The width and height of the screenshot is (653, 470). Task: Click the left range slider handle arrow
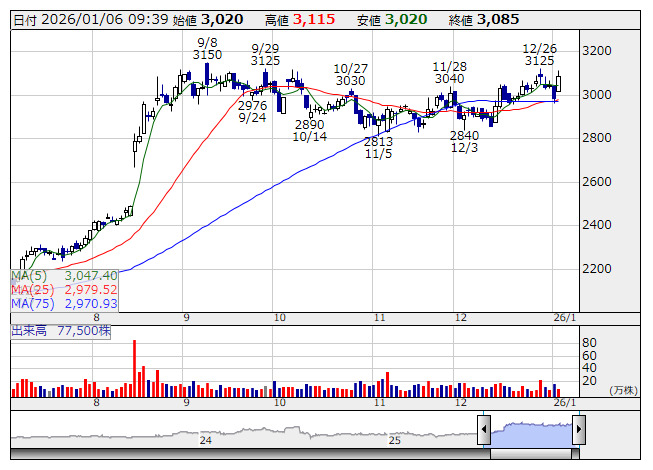pos(484,430)
